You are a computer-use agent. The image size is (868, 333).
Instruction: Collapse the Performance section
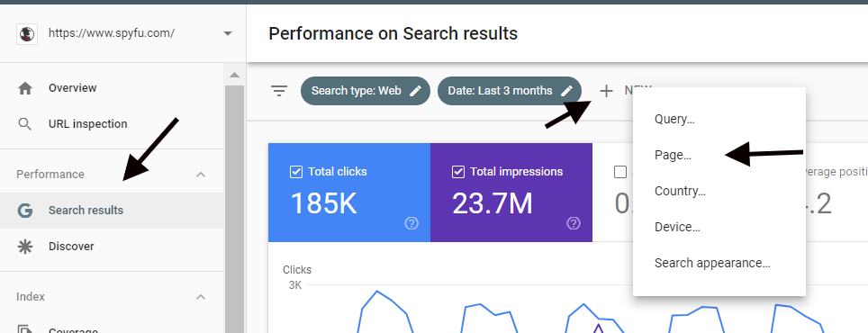click(x=201, y=175)
